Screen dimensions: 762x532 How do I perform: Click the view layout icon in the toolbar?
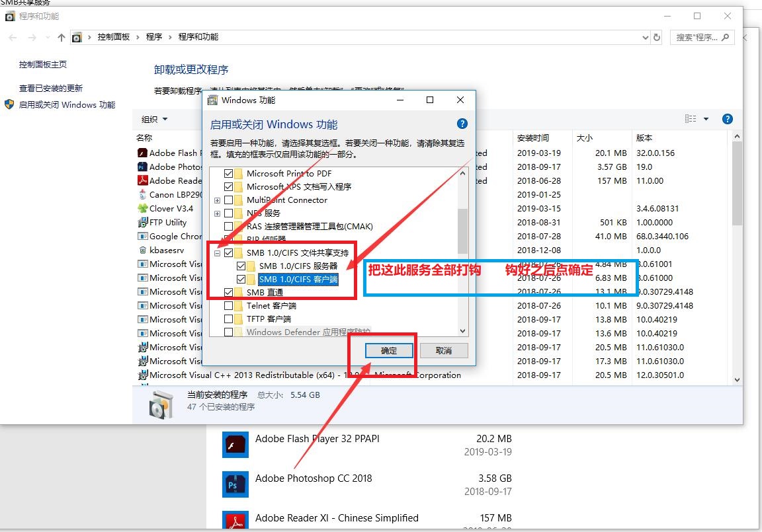pos(691,119)
